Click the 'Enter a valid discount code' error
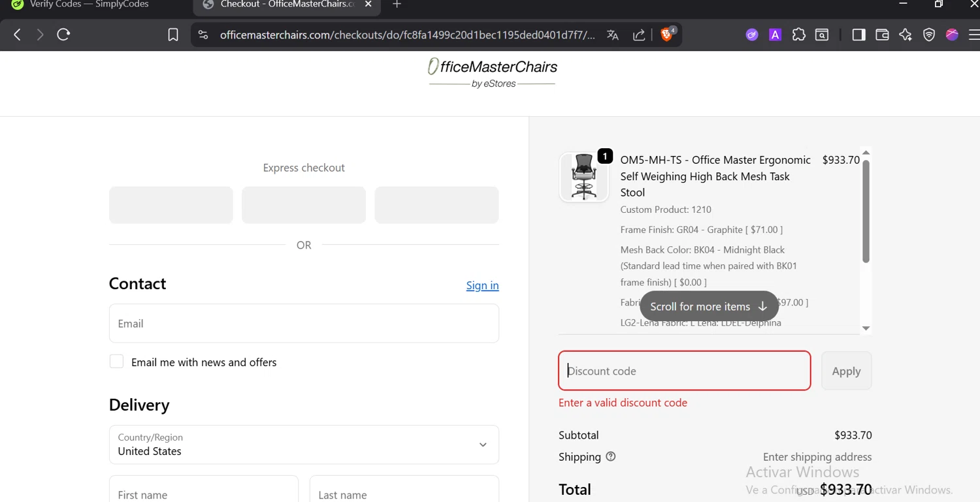This screenshot has width=980, height=502. (x=623, y=403)
